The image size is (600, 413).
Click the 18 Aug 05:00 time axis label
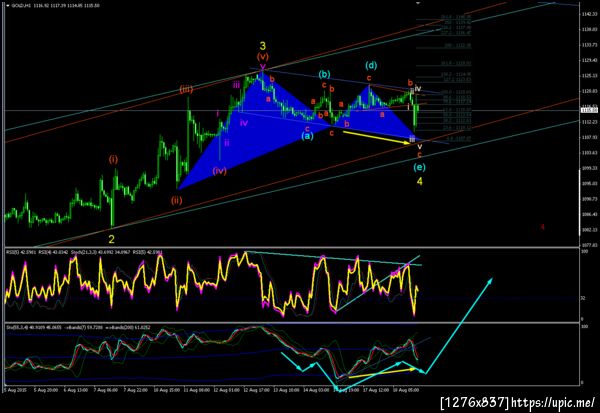pyautogui.click(x=406, y=390)
